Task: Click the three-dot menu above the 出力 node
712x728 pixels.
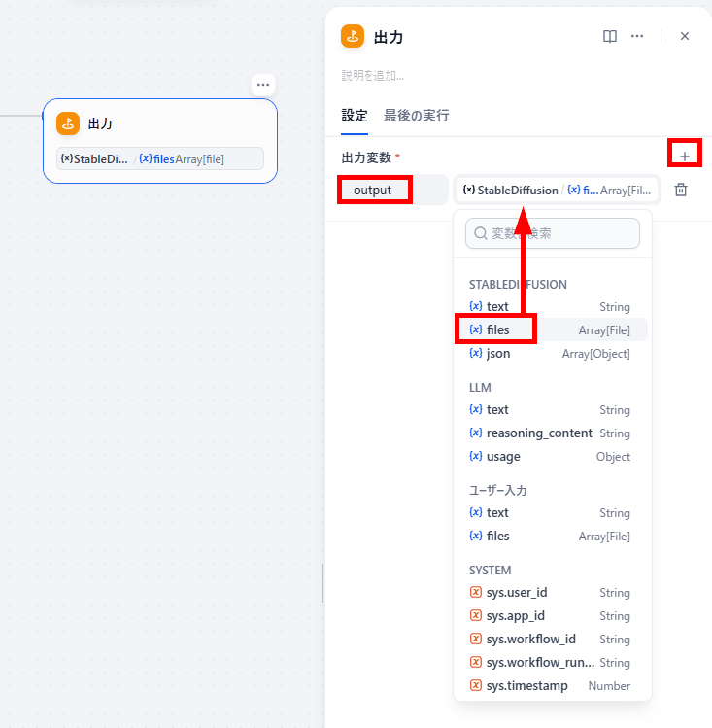Action: (x=263, y=85)
